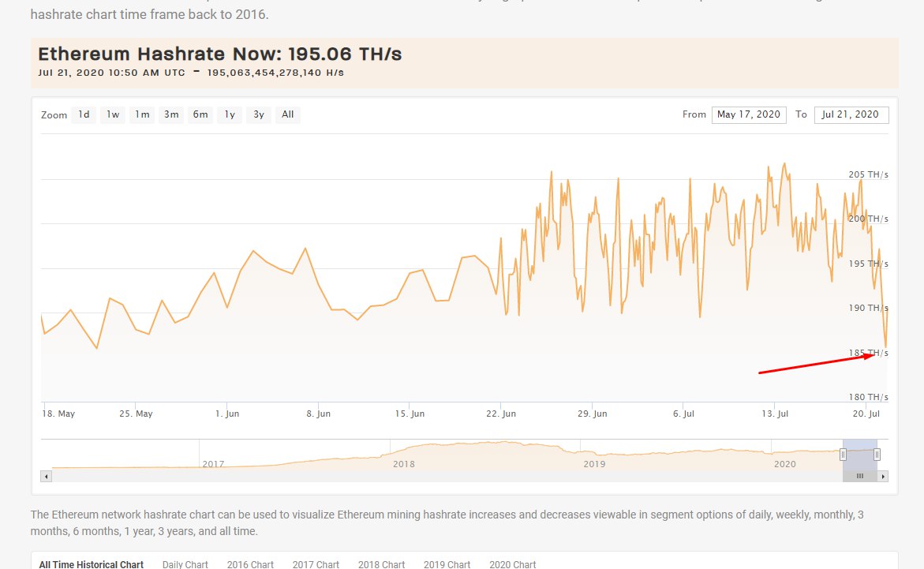Image resolution: width=924 pixels, height=569 pixels.
Task: Click navigator scrollbar left arrow
Action: point(46,476)
